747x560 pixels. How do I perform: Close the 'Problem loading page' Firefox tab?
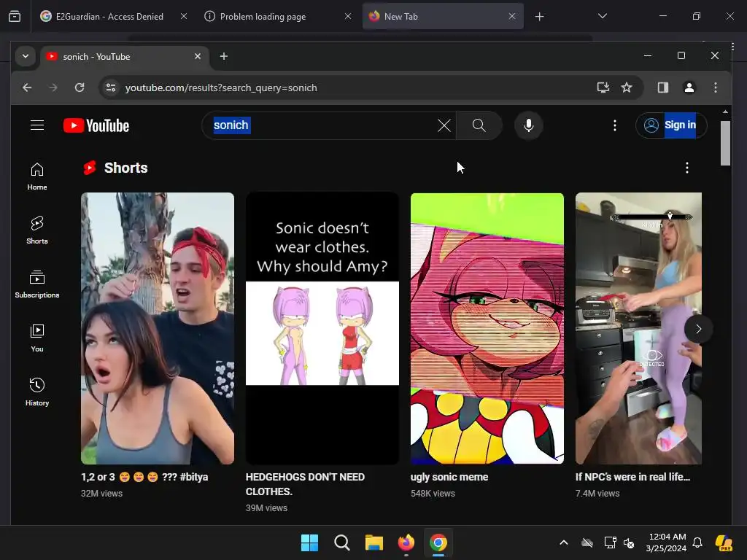point(348,16)
